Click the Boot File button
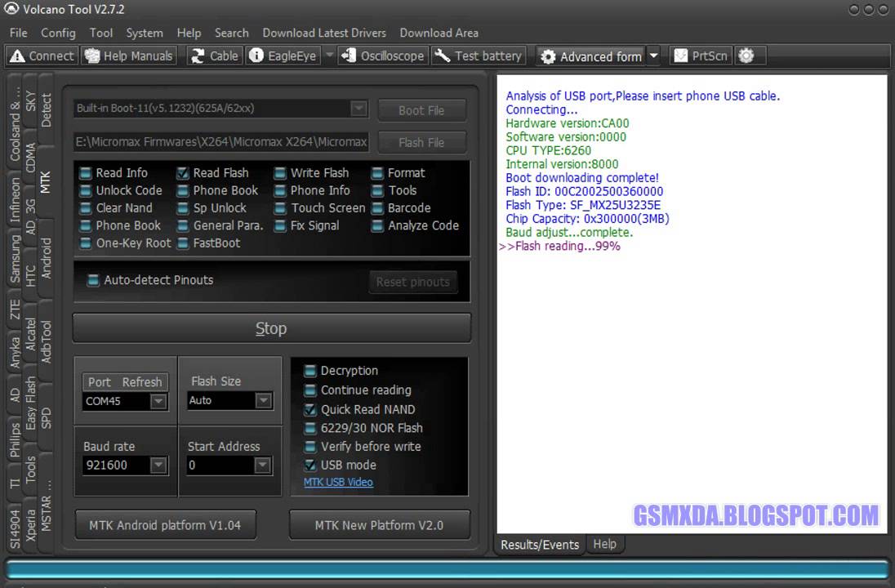The image size is (895, 588). [x=422, y=110]
